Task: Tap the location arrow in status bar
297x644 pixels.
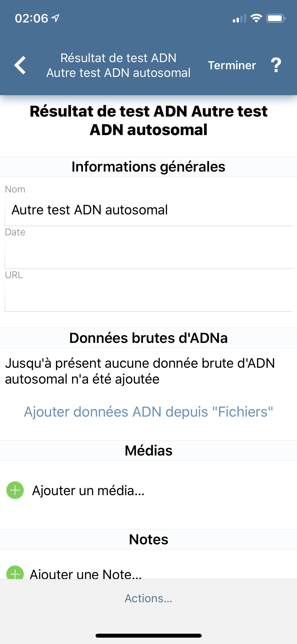Action: point(55,18)
